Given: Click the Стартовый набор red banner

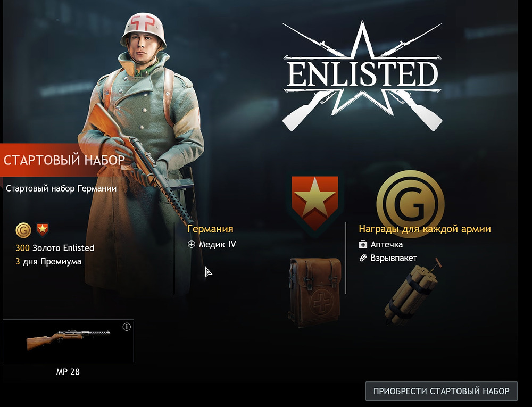Looking at the screenshot, I should pos(64,160).
